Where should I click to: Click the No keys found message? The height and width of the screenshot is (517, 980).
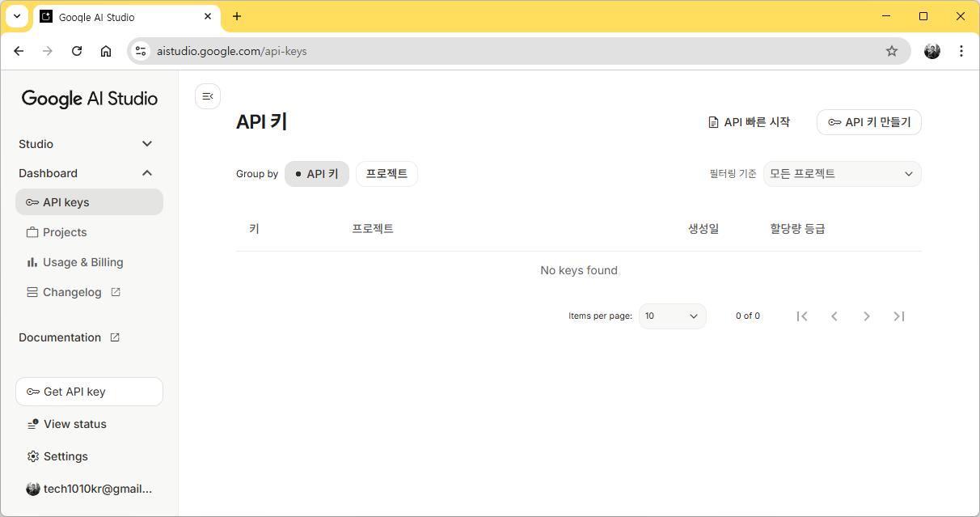579,270
